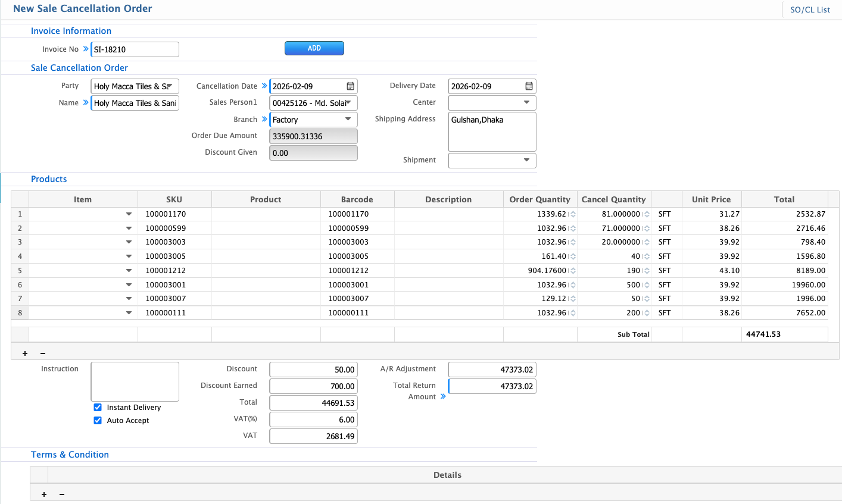The image size is (842, 504).
Task: Open the Shipment dropdown
Action: click(x=526, y=160)
